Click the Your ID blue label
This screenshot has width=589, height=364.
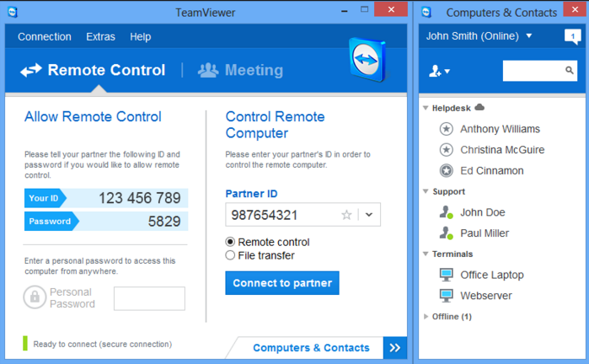coord(45,198)
